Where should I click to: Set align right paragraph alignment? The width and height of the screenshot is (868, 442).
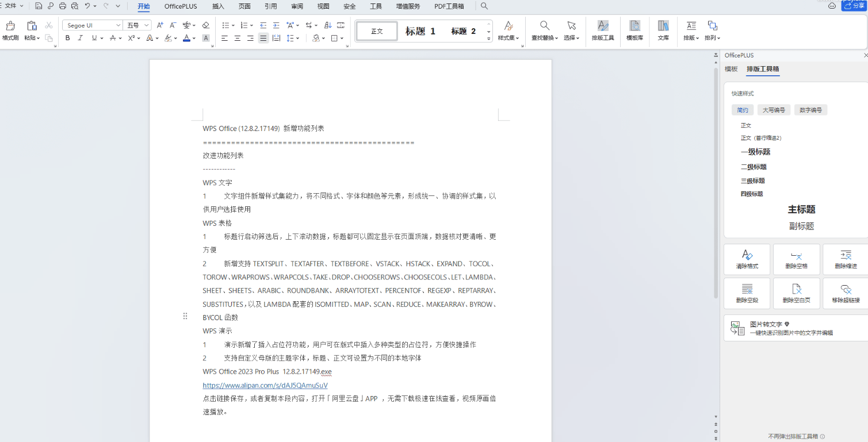pos(250,38)
